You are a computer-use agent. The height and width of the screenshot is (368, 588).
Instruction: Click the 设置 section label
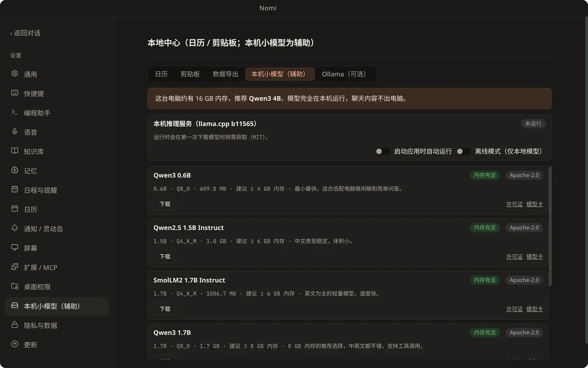coord(16,56)
